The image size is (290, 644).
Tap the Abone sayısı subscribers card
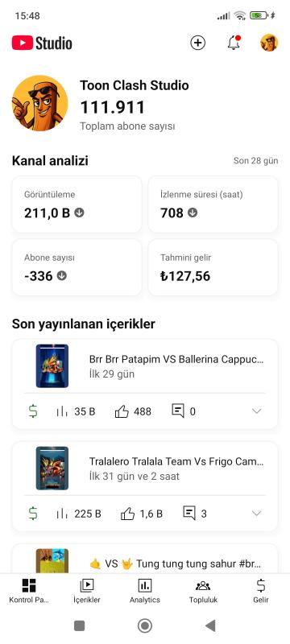click(x=77, y=267)
